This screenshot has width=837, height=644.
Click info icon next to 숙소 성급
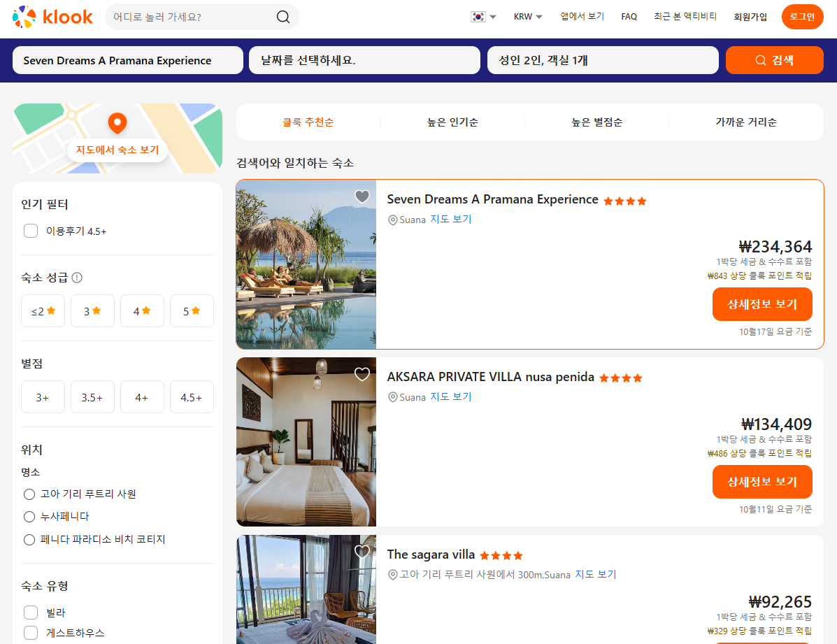click(x=77, y=278)
